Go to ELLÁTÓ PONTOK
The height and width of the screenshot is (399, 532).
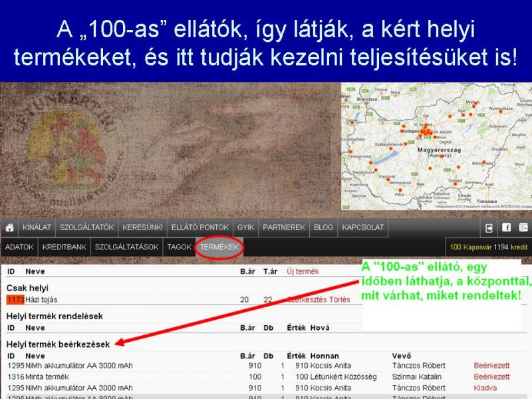pos(200,227)
